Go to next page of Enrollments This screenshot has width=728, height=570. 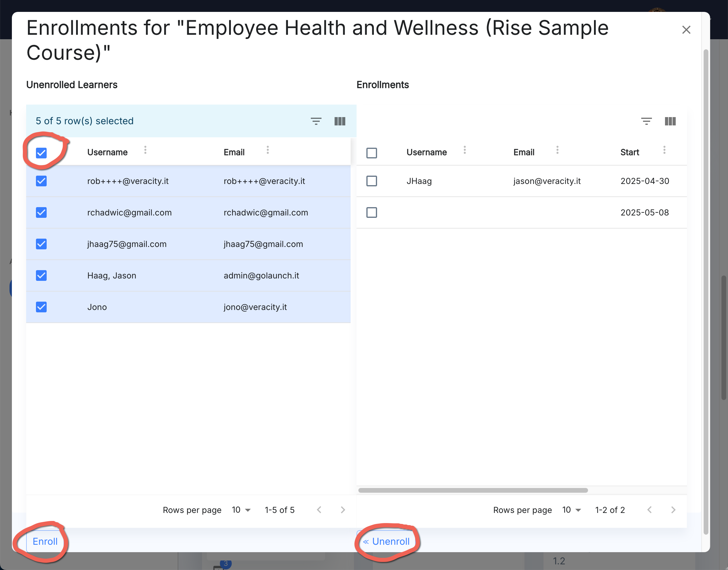(673, 510)
